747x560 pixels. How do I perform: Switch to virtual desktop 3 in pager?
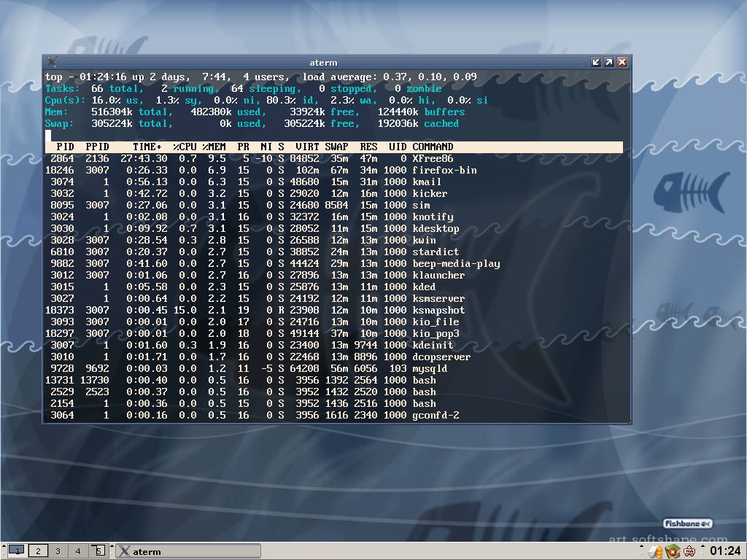click(x=58, y=551)
